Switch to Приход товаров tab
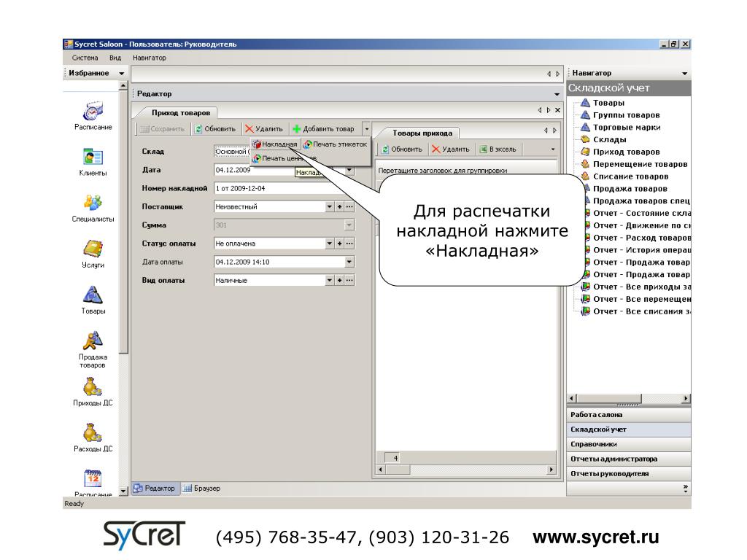 coord(181,113)
